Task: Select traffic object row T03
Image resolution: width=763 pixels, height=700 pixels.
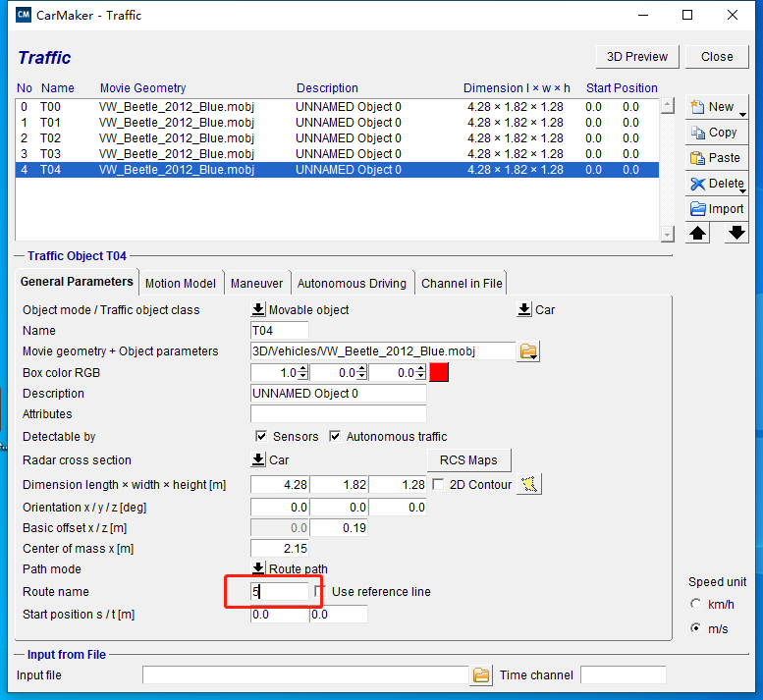Action: (337, 154)
